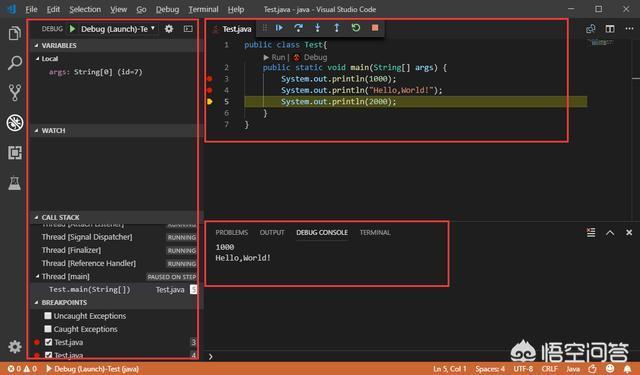Open the Debug (Launch) configuration dropdown
The image size is (640, 375).
(x=118, y=29)
